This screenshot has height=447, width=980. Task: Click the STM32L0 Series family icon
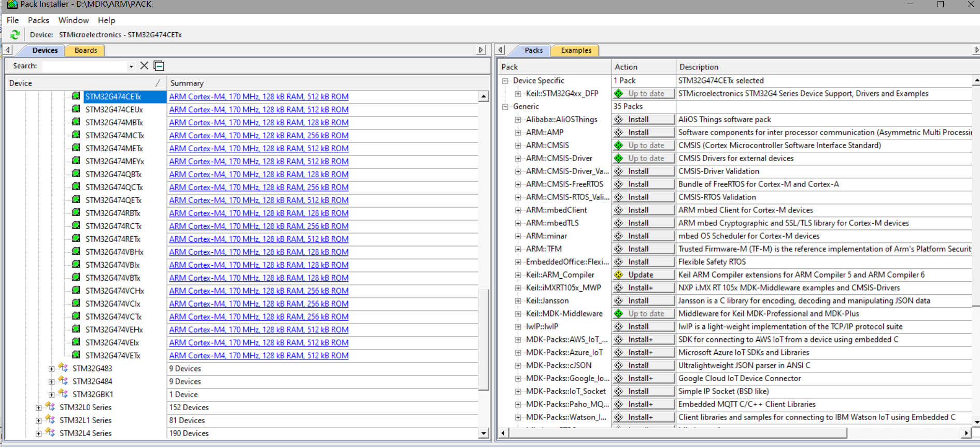click(50, 407)
